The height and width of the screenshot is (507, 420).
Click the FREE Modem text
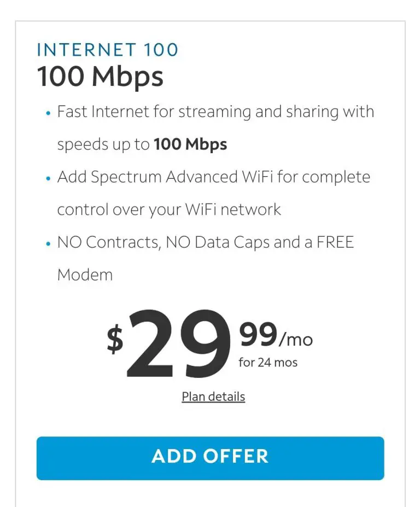pyautogui.click(x=85, y=275)
